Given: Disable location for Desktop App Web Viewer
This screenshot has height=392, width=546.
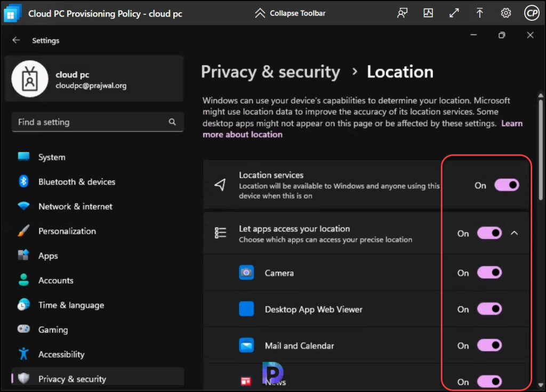Looking at the screenshot, I should 489,308.
